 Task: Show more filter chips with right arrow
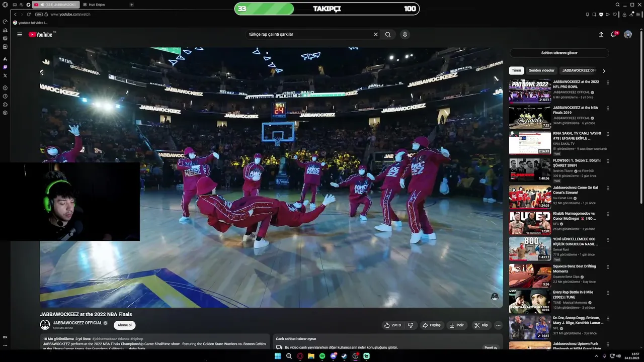(604, 71)
